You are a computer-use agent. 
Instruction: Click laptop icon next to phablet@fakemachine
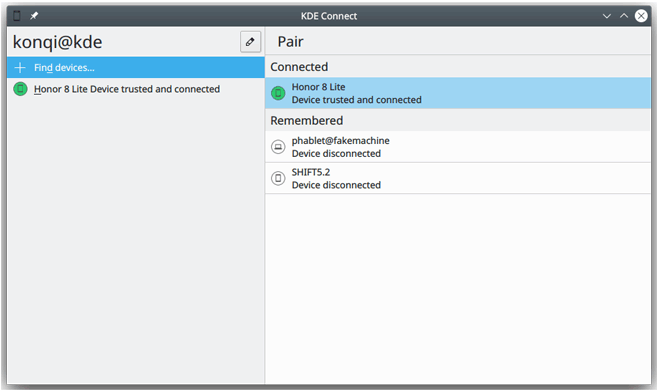[x=278, y=147]
